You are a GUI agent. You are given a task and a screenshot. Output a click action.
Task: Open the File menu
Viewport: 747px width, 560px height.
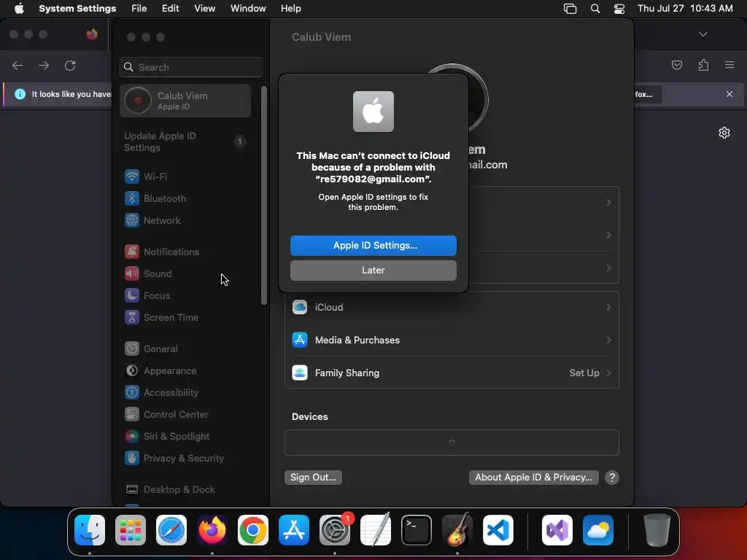pos(139,9)
